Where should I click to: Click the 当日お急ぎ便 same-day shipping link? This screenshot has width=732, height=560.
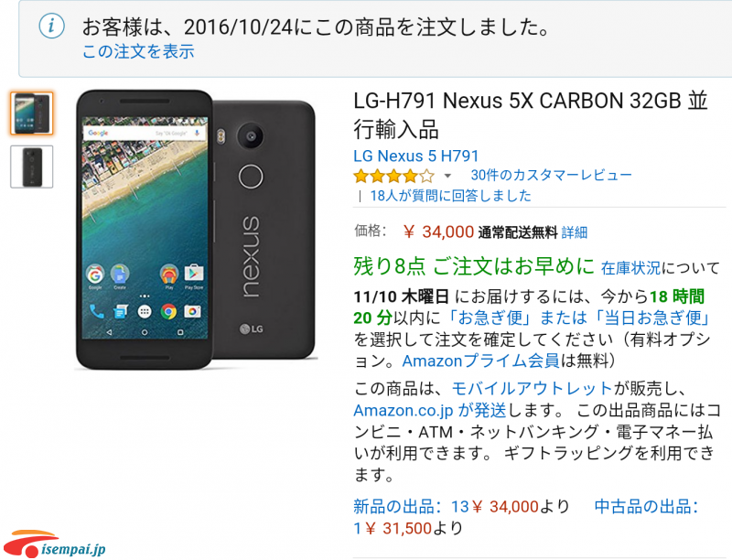tap(651, 318)
